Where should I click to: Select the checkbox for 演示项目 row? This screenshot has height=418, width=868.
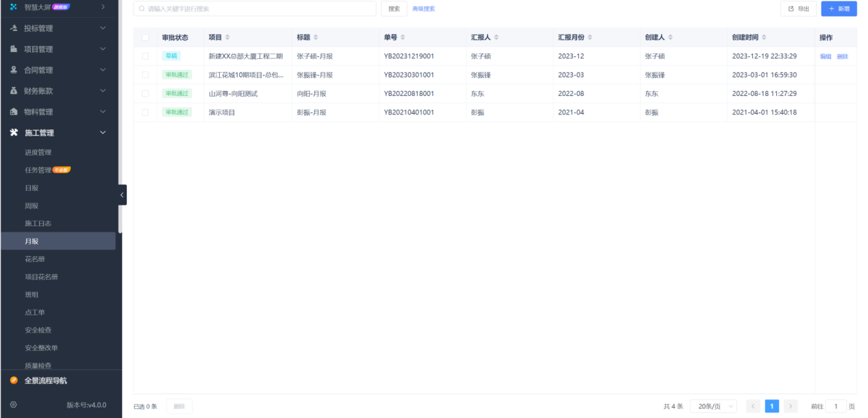point(145,112)
